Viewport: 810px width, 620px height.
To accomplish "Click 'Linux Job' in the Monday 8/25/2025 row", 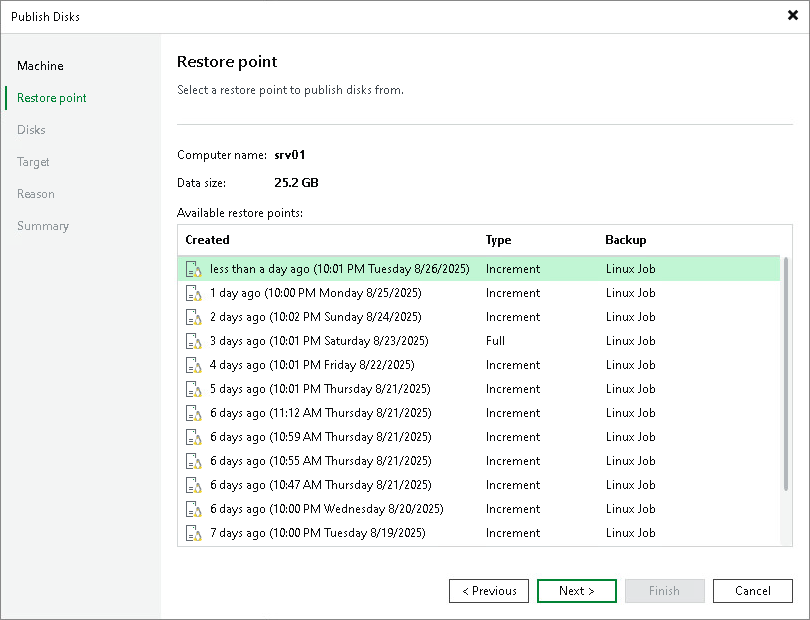I will point(631,293).
